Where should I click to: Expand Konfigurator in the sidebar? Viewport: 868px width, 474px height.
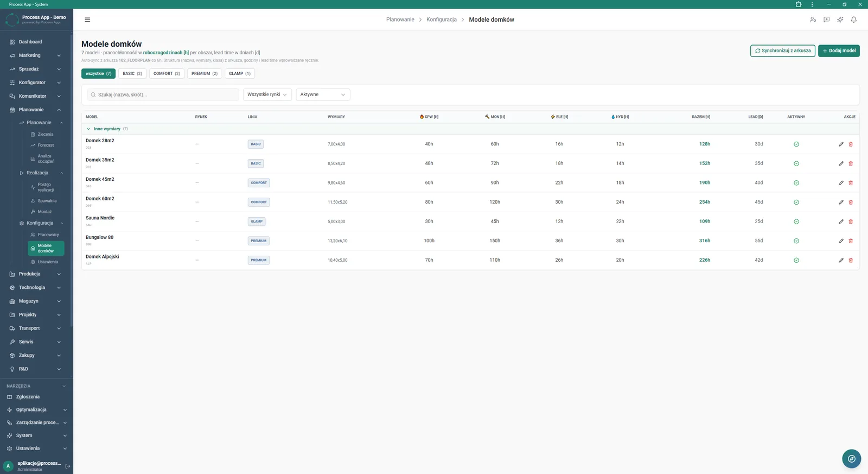36,83
